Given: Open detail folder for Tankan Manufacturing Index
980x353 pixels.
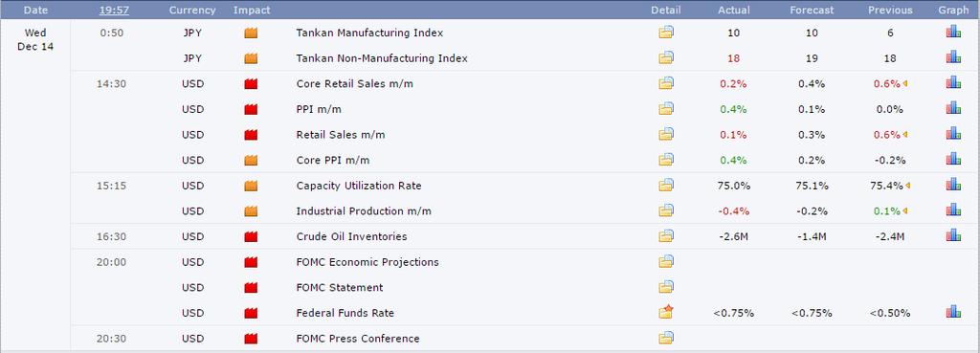Looking at the screenshot, I should [x=666, y=33].
